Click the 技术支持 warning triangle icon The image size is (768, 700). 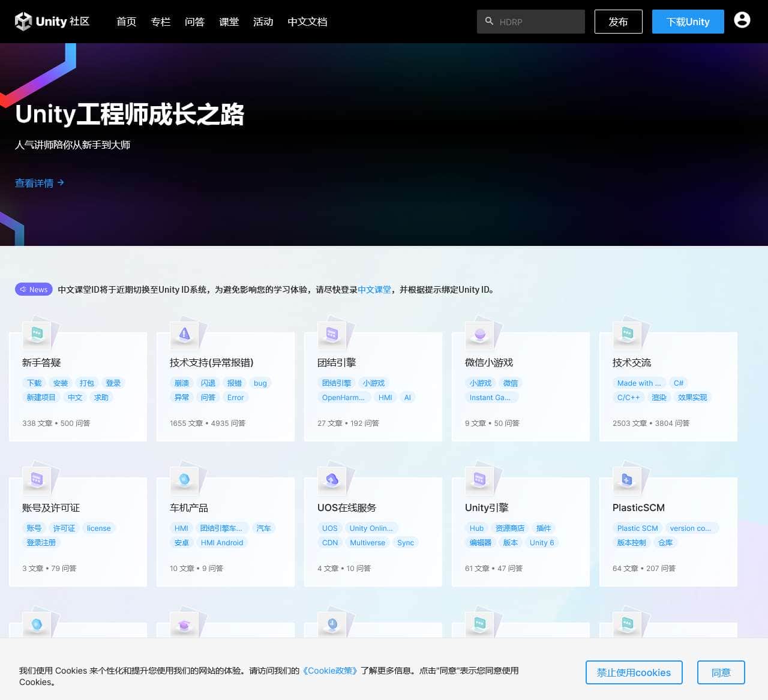[x=185, y=333]
